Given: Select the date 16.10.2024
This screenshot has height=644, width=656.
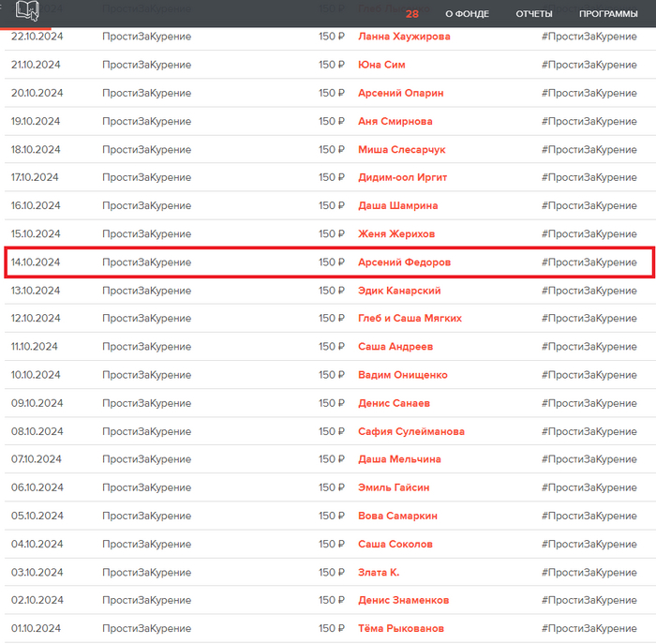Looking at the screenshot, I should (x=36, y=206).
